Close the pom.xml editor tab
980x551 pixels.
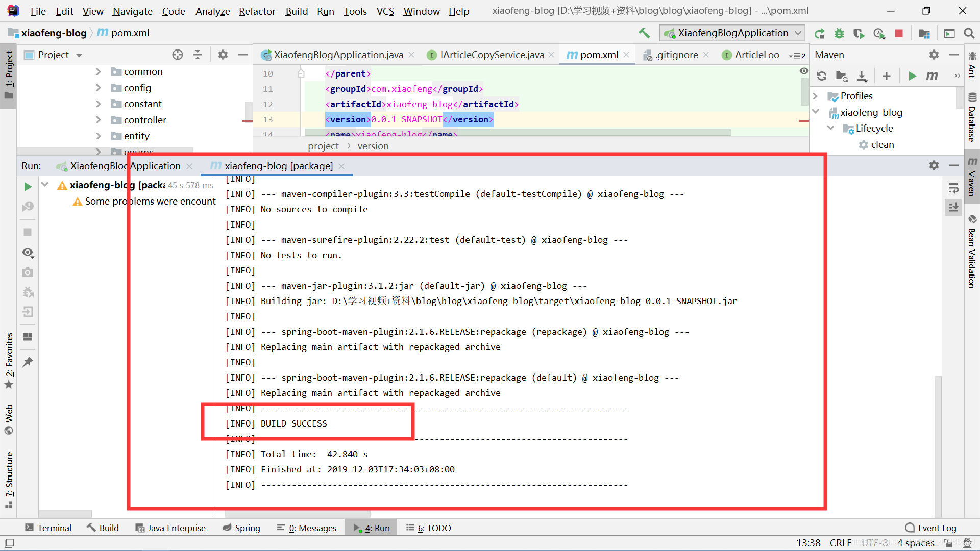click(626, 55)
